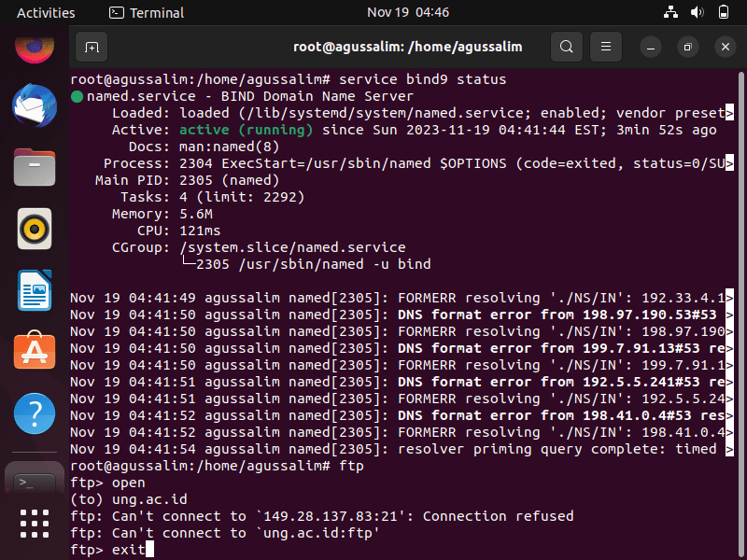Select the running Terminal dock icon

pos(35,480)
